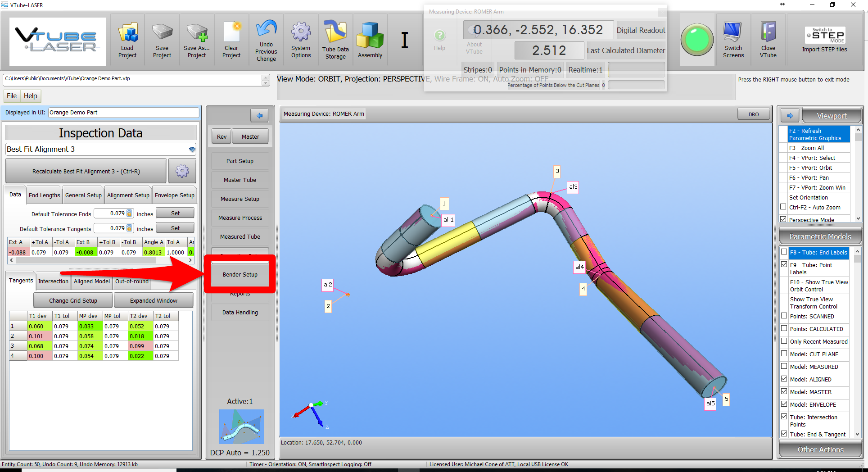Expand the Parametric Models panel header
Viewport: 868px width, 472px height.
pyautogui.click(x=820, y=236)
